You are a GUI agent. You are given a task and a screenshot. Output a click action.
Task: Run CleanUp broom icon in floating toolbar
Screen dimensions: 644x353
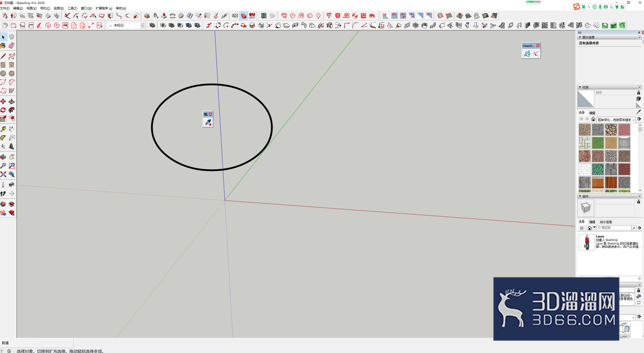[x=527, y=54]
